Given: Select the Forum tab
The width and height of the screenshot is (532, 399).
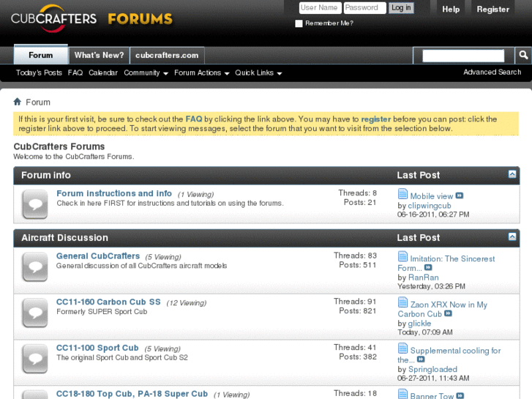Looking at the screenshot, I should (41, 55).
